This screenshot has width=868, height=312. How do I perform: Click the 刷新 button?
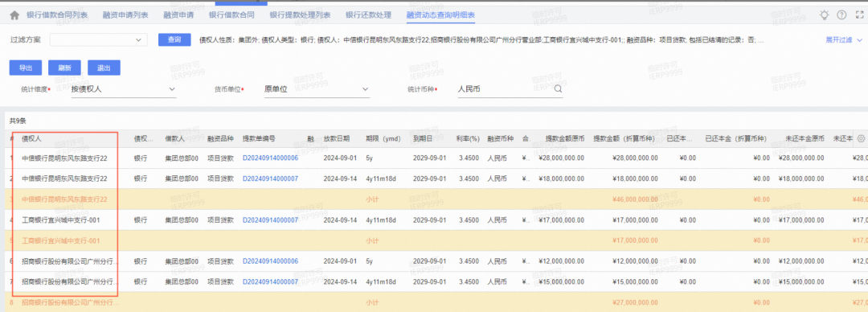pyautogui.click(x=65, y=68)
